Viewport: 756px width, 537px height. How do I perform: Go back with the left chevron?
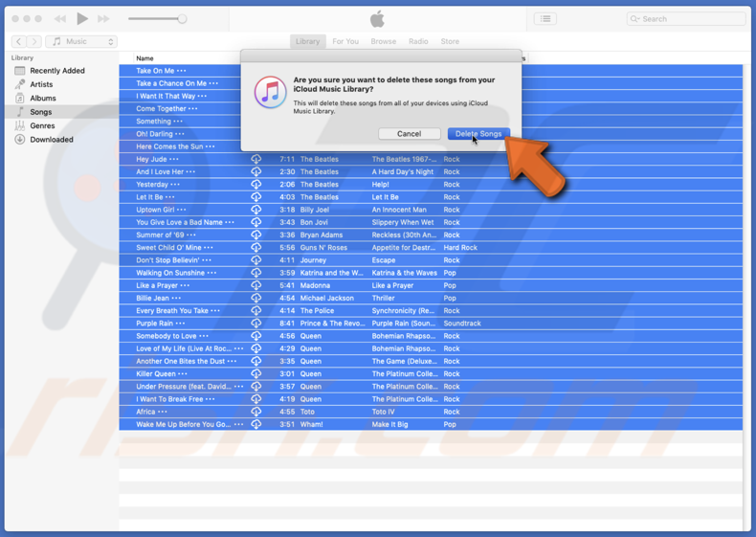click(x=19, y=41)
